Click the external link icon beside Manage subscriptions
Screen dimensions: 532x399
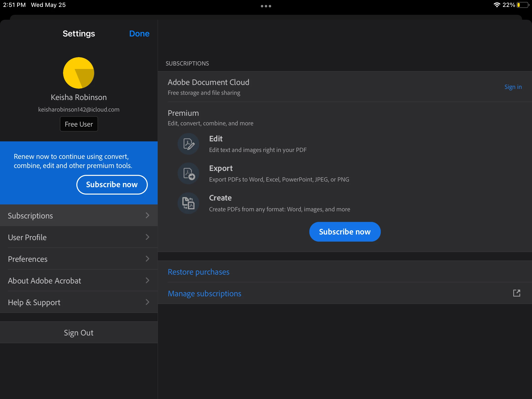[x=516, y=293]
